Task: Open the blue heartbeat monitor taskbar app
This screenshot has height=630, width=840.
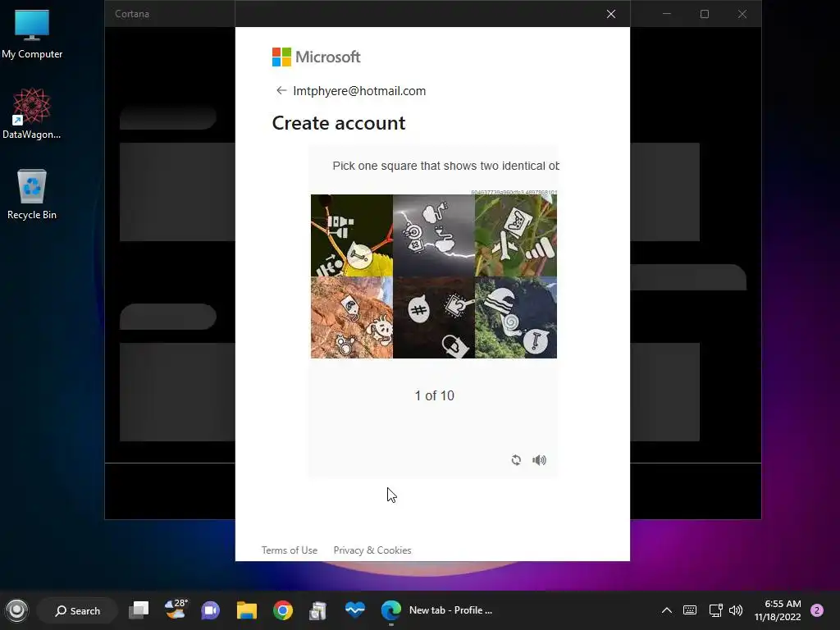Action: pyautogui.click(x=354, y=609)
